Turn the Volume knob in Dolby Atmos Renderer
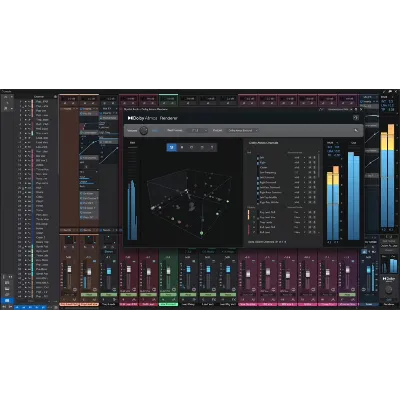 click(143, 131)
